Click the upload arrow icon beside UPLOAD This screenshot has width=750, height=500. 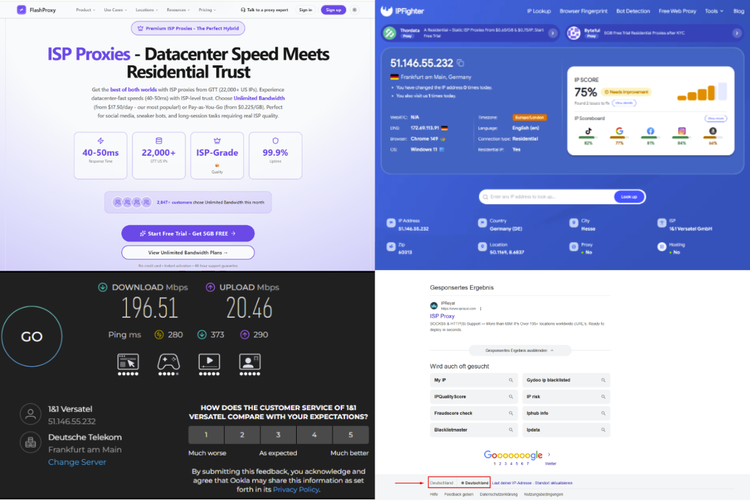point(210,287)
